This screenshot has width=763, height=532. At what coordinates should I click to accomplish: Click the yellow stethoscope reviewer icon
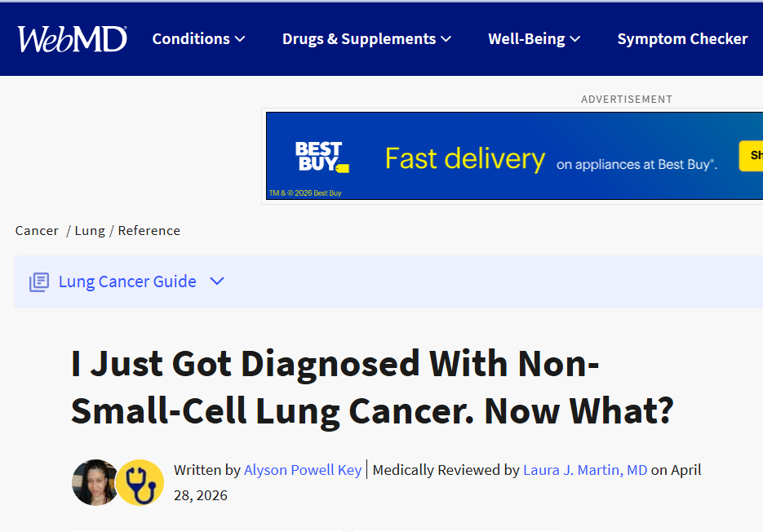tap(140, 482)
